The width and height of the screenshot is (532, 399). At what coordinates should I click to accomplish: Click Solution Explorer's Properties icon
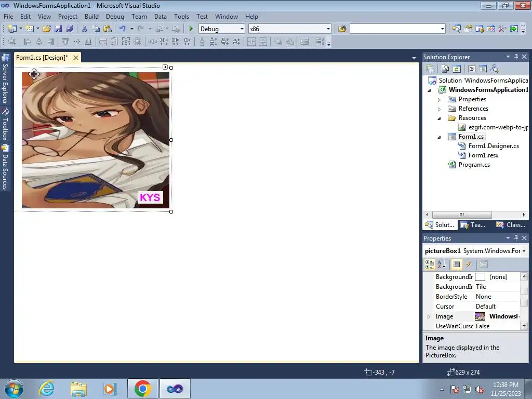[430, 69]
